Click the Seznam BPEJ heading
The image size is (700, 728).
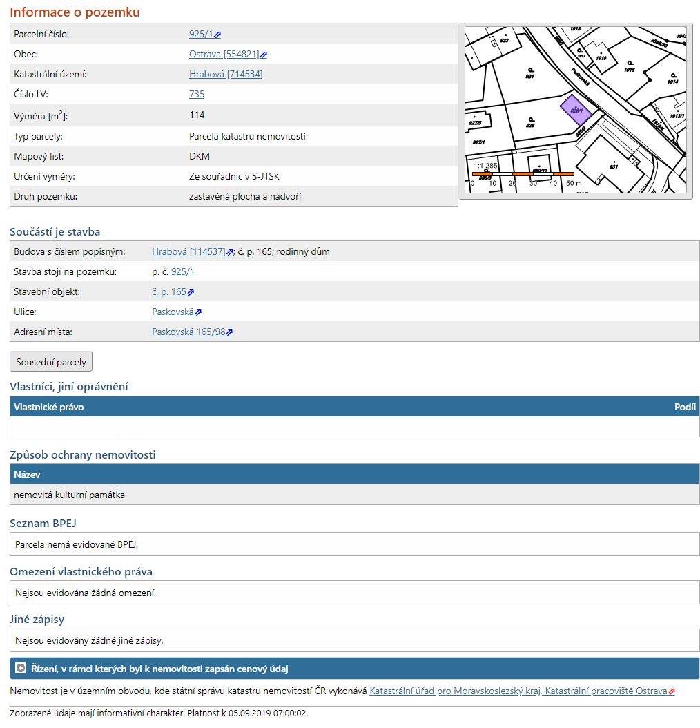[43, 524]
